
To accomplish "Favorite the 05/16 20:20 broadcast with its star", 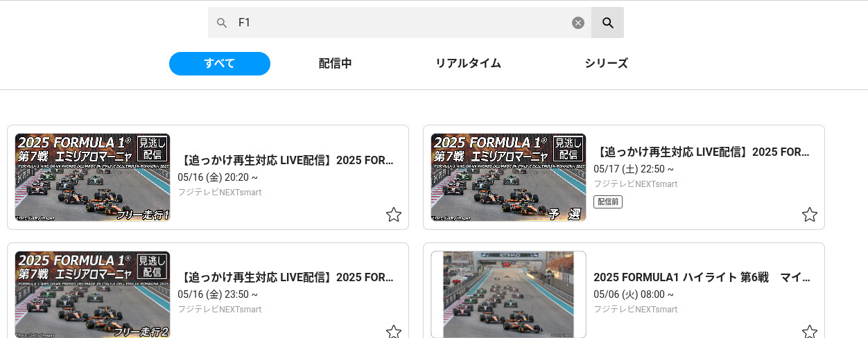I will tap(394, 215).
